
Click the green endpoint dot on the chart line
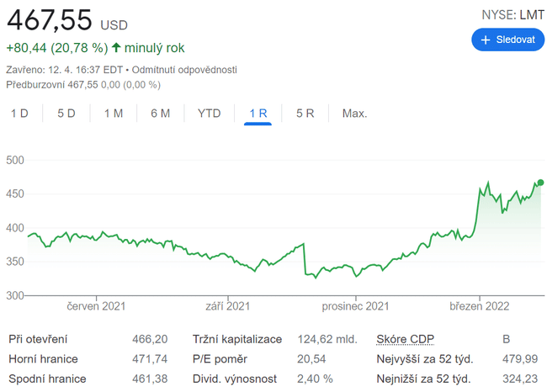click(540, 183)
